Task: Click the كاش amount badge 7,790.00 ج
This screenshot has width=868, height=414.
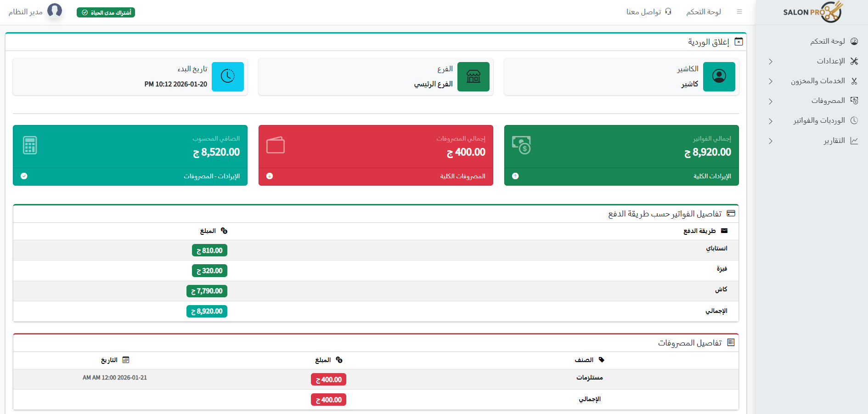Action: coord(207,291)
